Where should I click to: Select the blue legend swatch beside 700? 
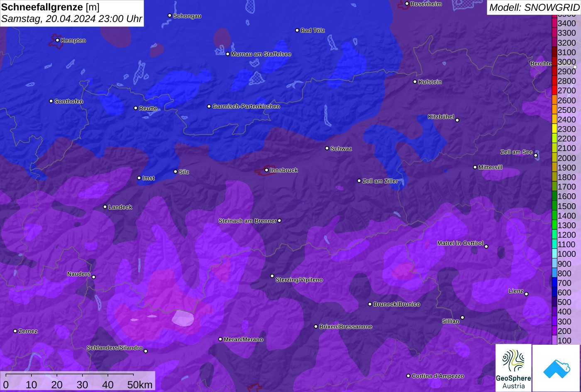pyautogui.click(x=554, y=283)
